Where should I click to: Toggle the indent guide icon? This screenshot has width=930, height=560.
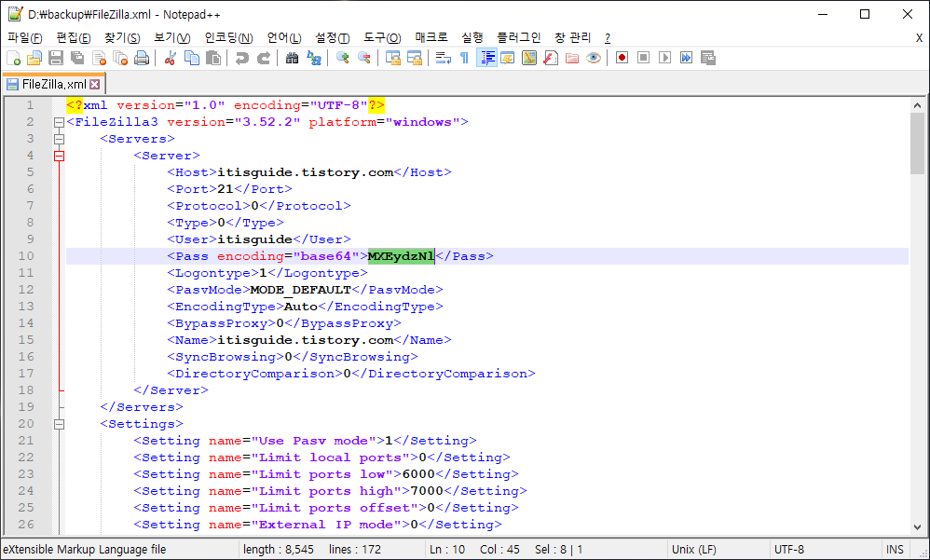point(486,58)
